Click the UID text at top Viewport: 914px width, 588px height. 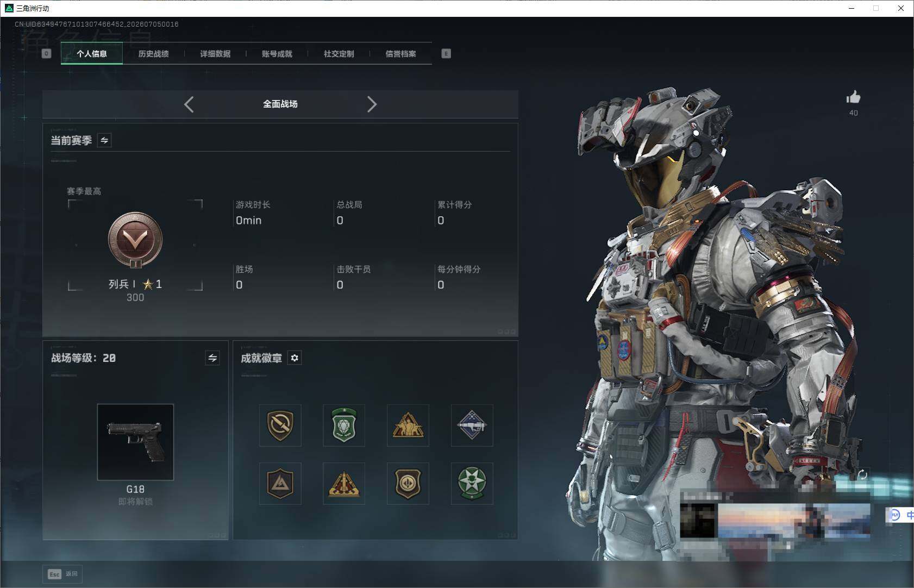97,24
